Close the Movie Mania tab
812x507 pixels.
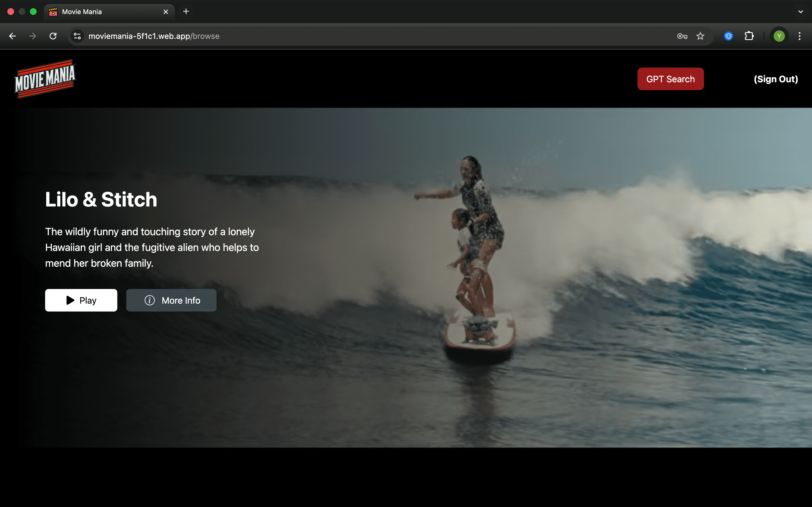(166, 12)
